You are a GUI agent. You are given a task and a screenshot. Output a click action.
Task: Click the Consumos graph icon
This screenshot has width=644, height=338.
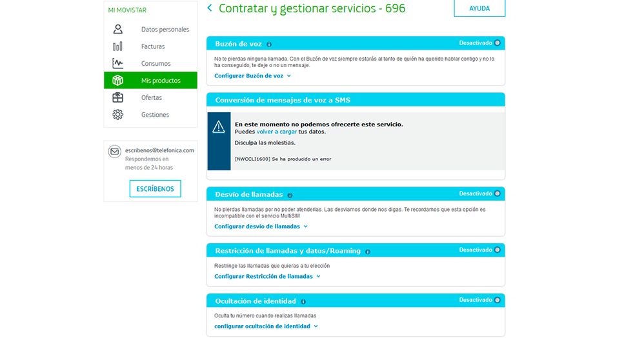[x=117, y=64]
